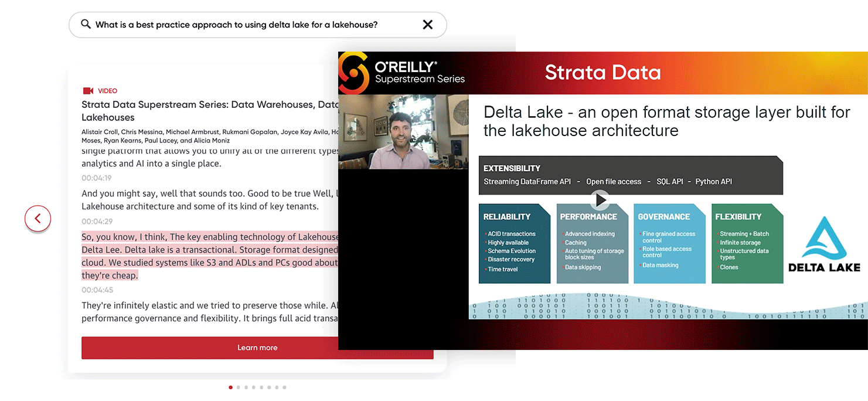Image resolution: width=868 pixels, height=401 pixels.
Task: Jump to transcript timestamp 00:04:29
Action: [x=97, y=222]
